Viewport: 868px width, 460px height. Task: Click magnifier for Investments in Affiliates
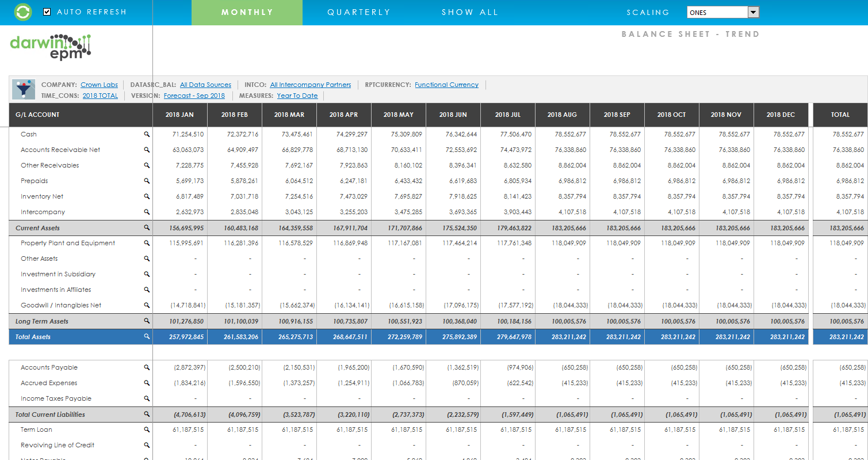(x=147, y=290)
